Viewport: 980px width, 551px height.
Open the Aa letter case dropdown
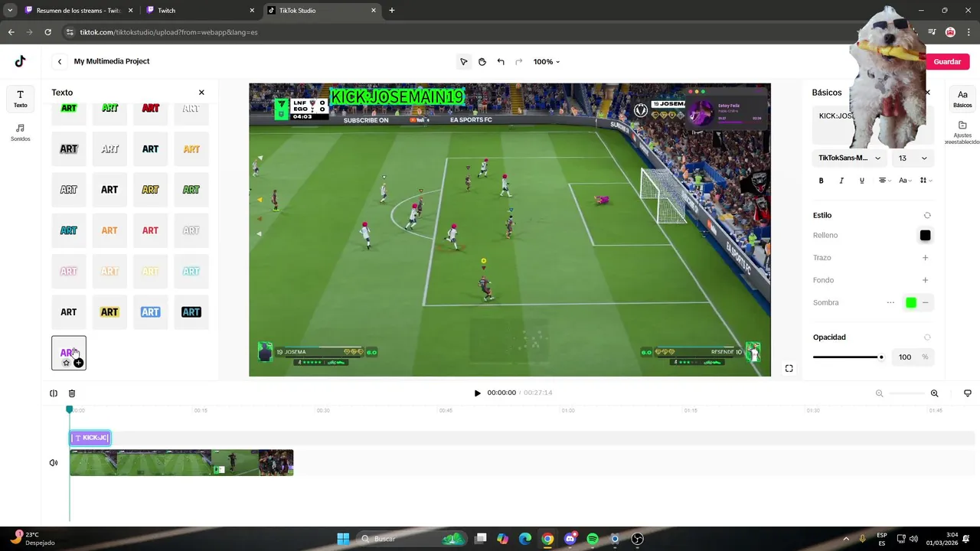[905, 181]
